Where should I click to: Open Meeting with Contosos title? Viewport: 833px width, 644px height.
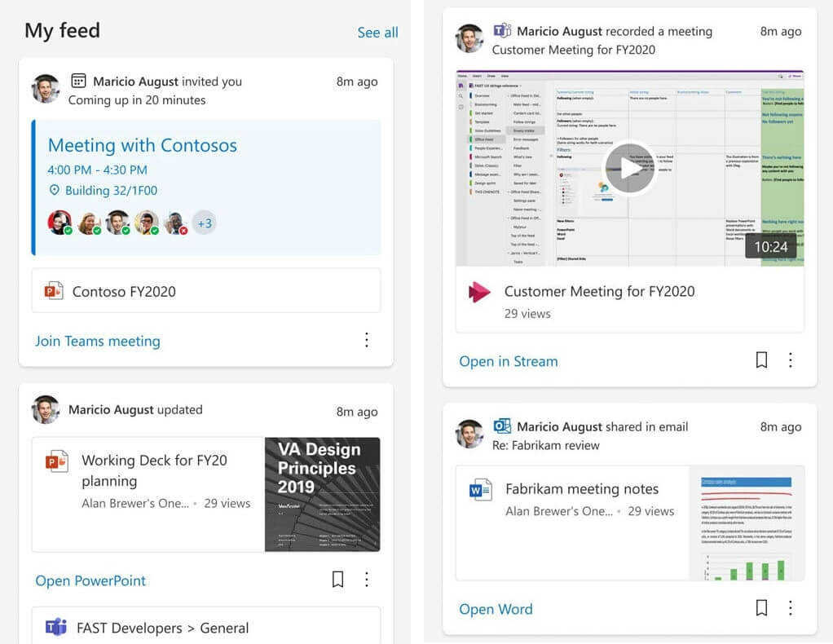coord(143,145)
